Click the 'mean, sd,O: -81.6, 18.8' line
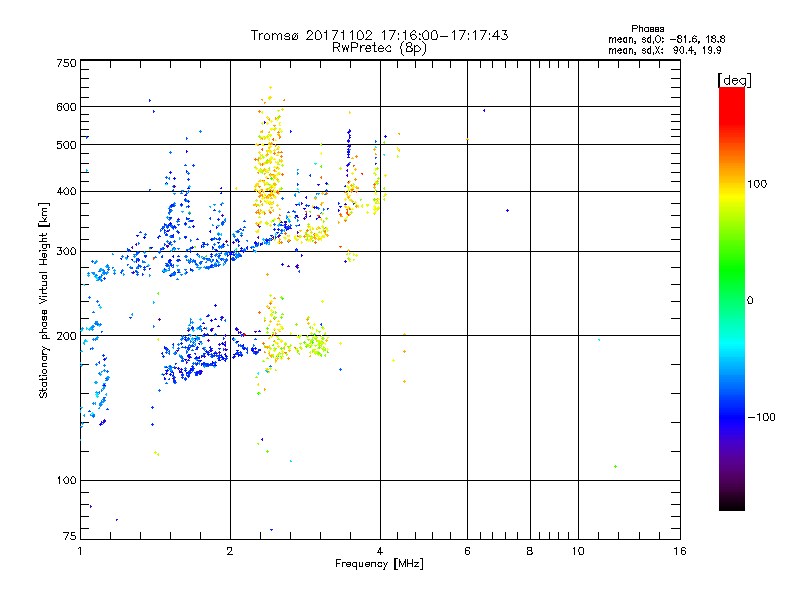 click(666, 39)
